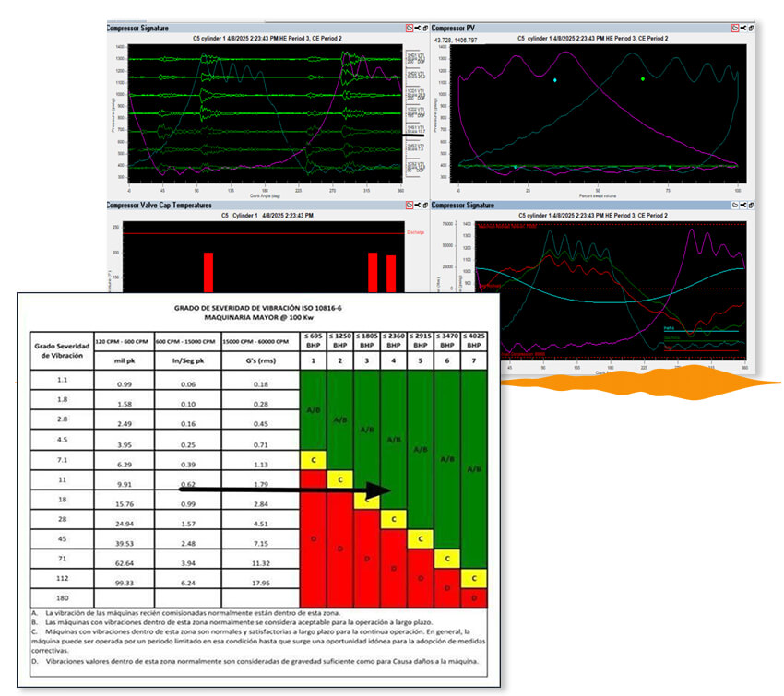This screenshot has width=784, height=696.
Task: Click connector icon in top-left Compressor Signature header
Action: click(x=419, y=29)
